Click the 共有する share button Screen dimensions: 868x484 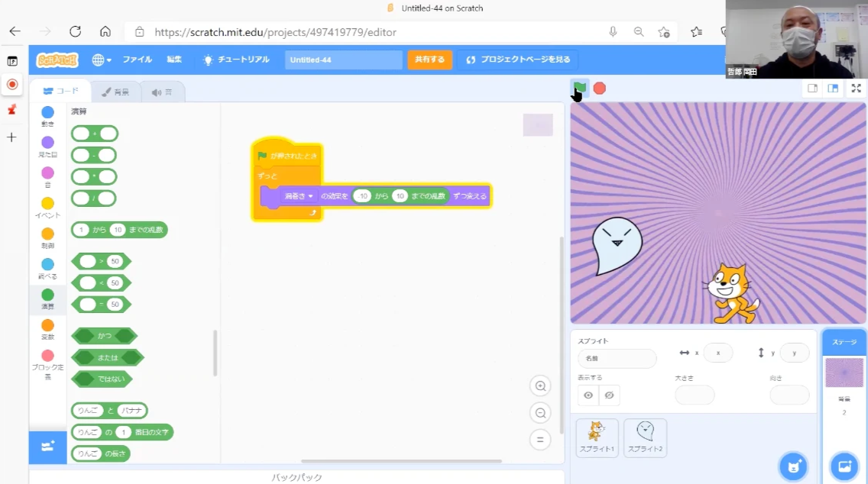pos(429,60)
